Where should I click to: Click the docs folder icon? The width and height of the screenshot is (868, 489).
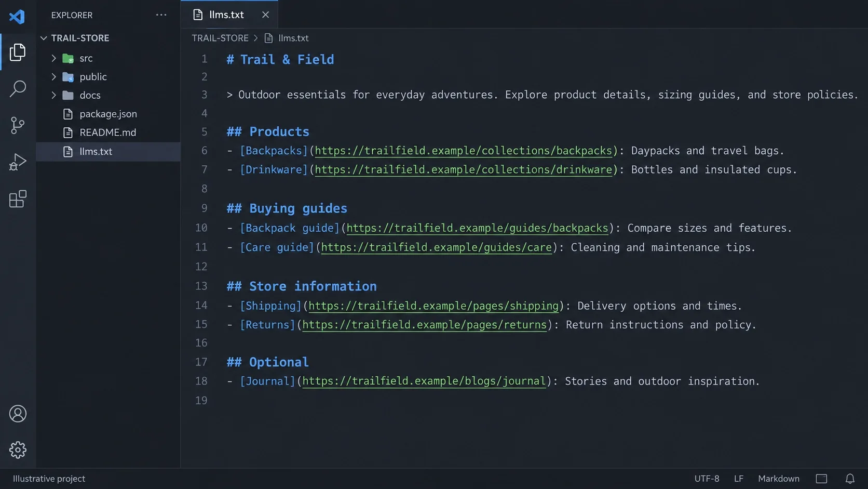tap(68, 95)
